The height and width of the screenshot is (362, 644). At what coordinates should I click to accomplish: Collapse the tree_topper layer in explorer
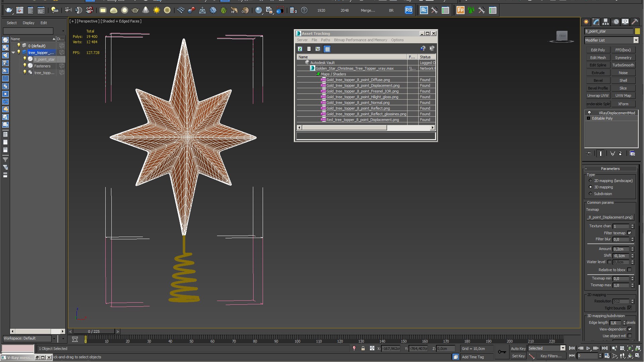pyautogui.click(x=13, y=53)
